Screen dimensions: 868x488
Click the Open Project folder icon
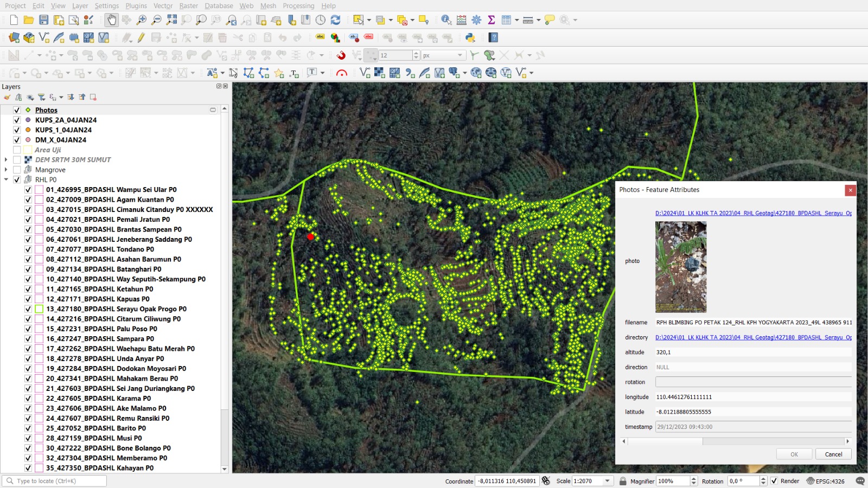coord(29,20)
